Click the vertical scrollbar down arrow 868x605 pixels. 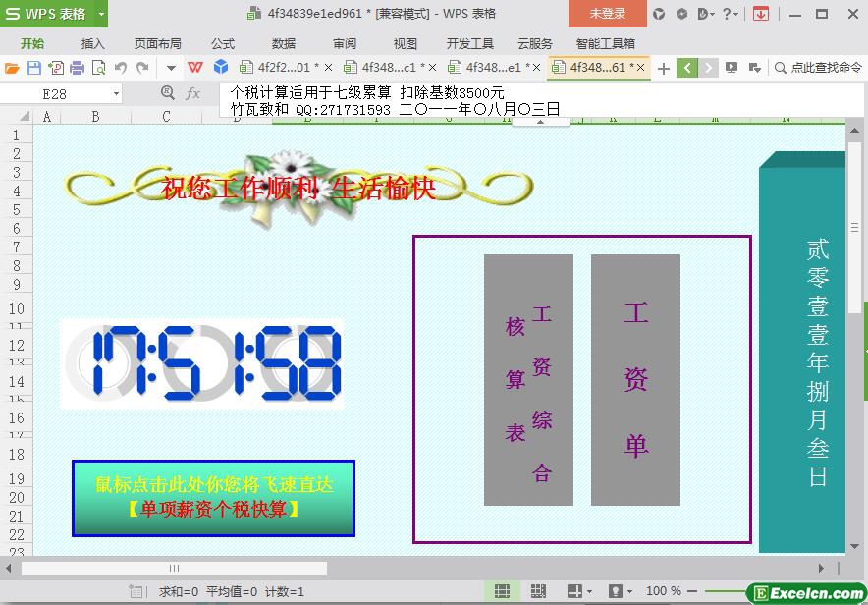click(x=854, y=546)
